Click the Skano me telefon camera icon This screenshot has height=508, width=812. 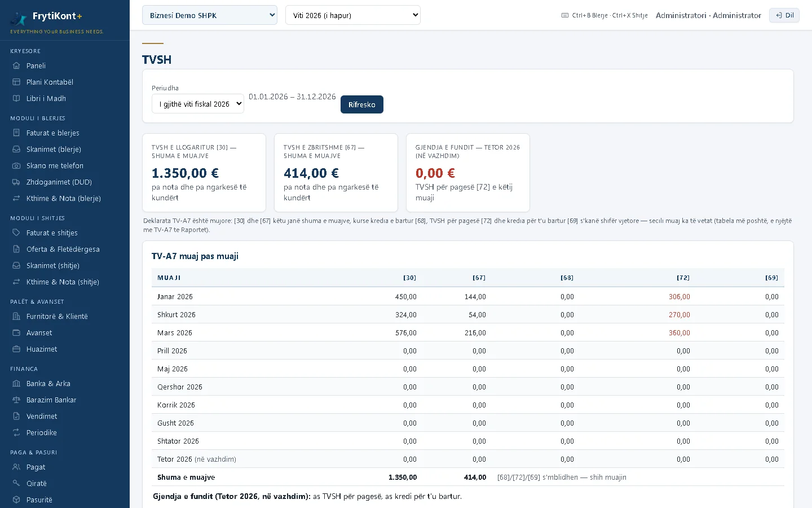[x=16, y=165]
